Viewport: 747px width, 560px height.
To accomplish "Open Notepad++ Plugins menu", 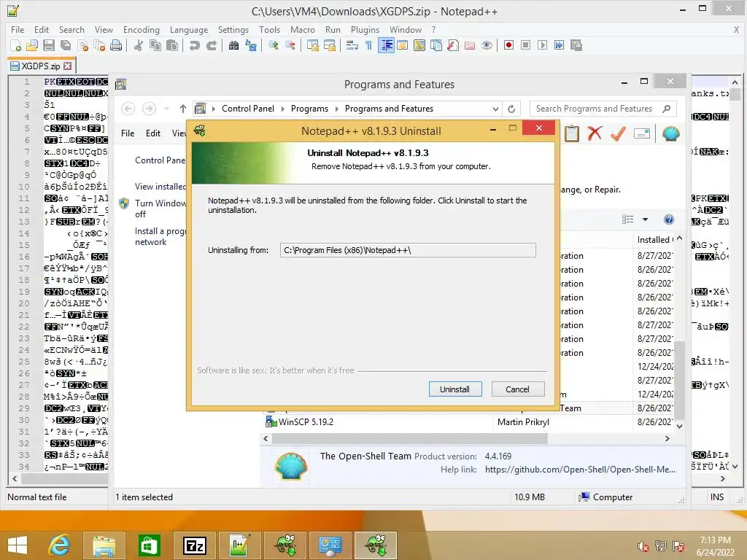I will [365, 29].
